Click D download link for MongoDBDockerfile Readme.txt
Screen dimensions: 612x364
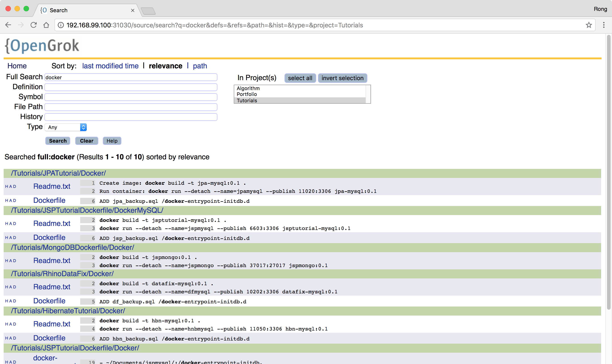[15, 261]
